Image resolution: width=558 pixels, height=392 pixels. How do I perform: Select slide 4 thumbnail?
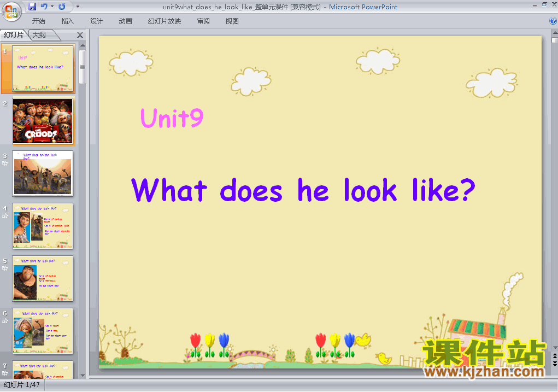43,226
